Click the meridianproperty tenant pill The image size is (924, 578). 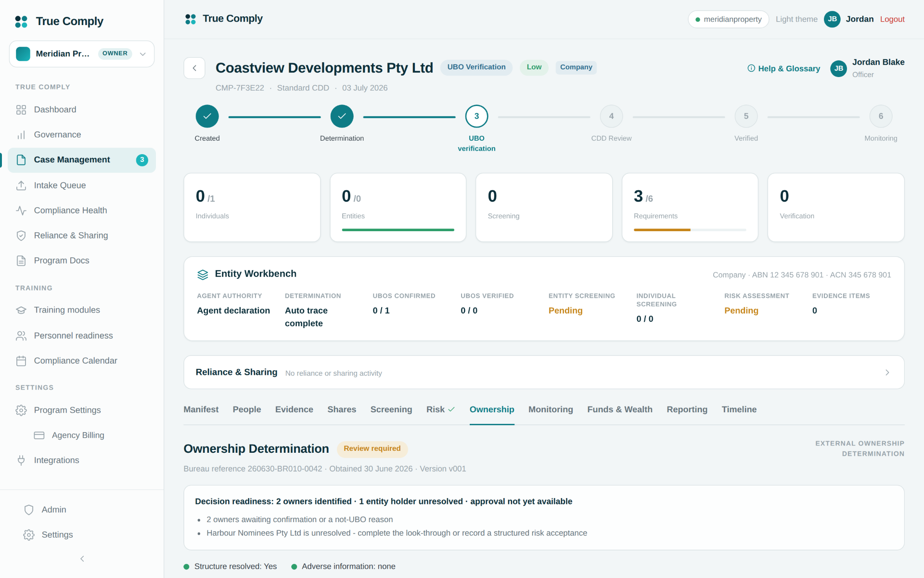pyautogui.click(x=728, y=19)
